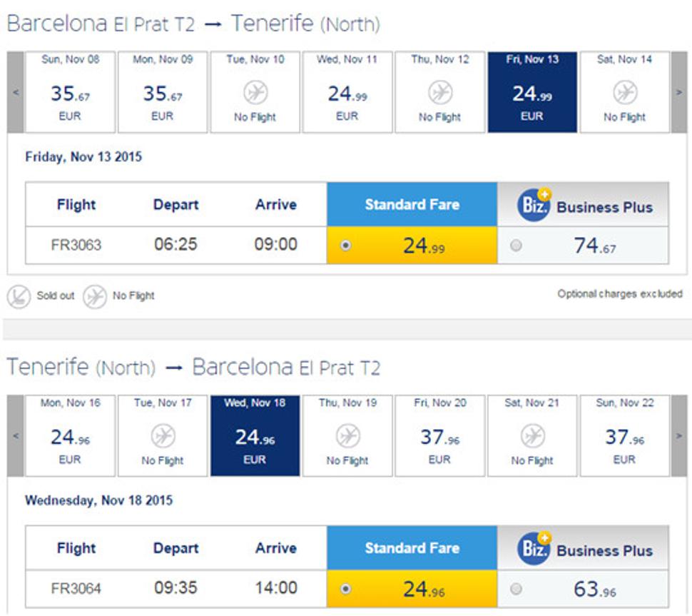
Task: Select Standard Fare 24.96 radio for FR3064
Action: pos(346,589)
